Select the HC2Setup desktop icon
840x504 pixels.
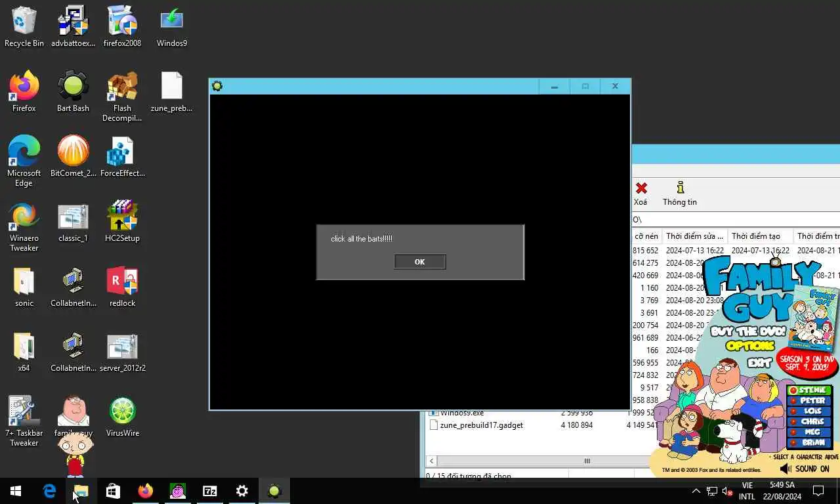pos(122,222)
